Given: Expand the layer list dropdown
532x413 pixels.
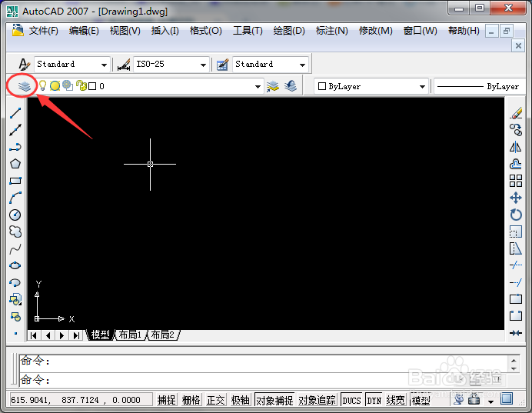Looking at the screenshot, I should [x=258, y=87].
